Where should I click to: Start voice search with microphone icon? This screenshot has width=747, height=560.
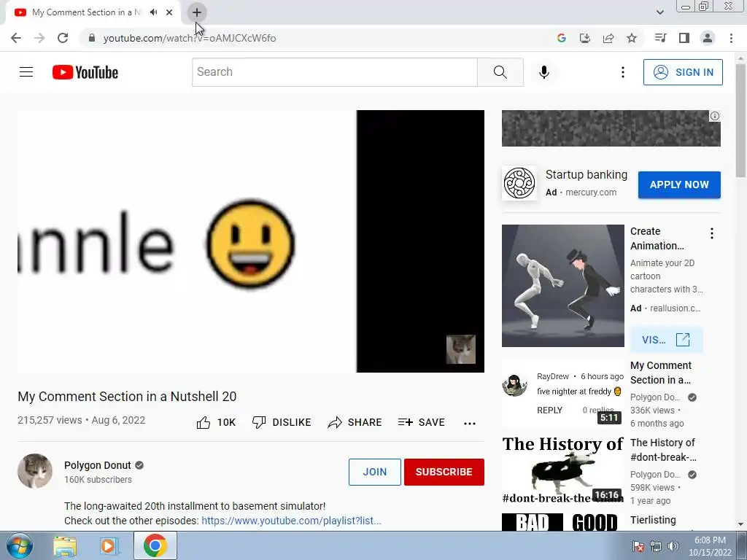pos(544,72)
